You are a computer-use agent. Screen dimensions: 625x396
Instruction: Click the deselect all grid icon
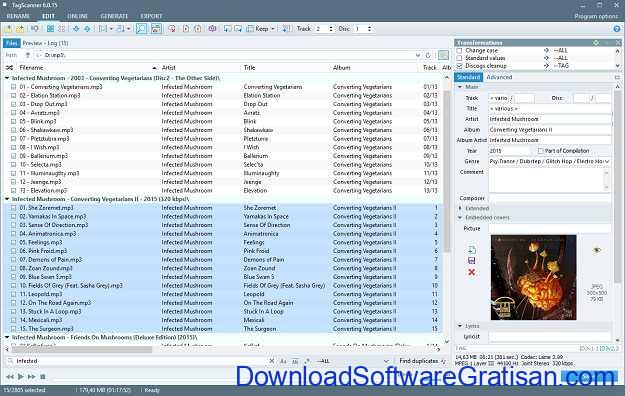(x=62, y=29)
